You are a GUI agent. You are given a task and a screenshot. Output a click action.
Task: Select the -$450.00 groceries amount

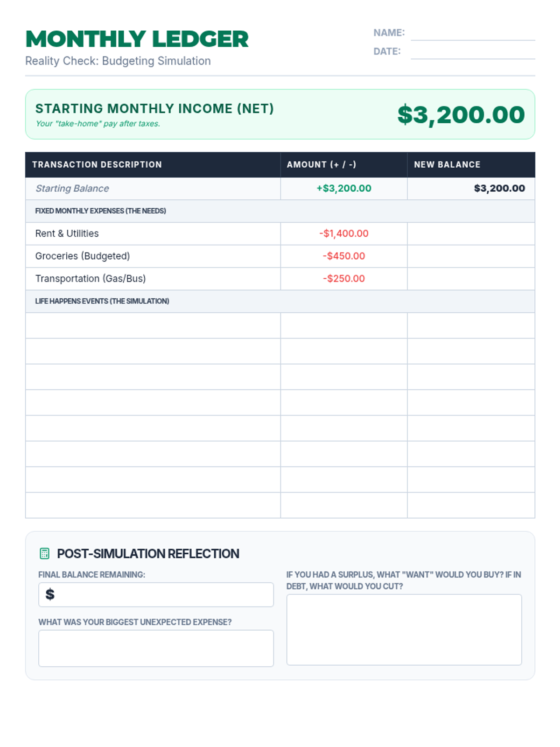343,256
